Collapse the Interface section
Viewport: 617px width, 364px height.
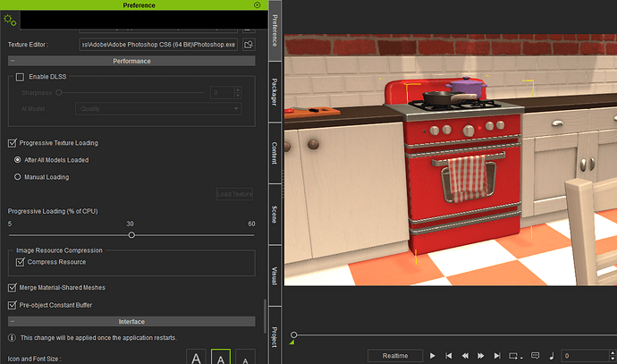(13, 321)
